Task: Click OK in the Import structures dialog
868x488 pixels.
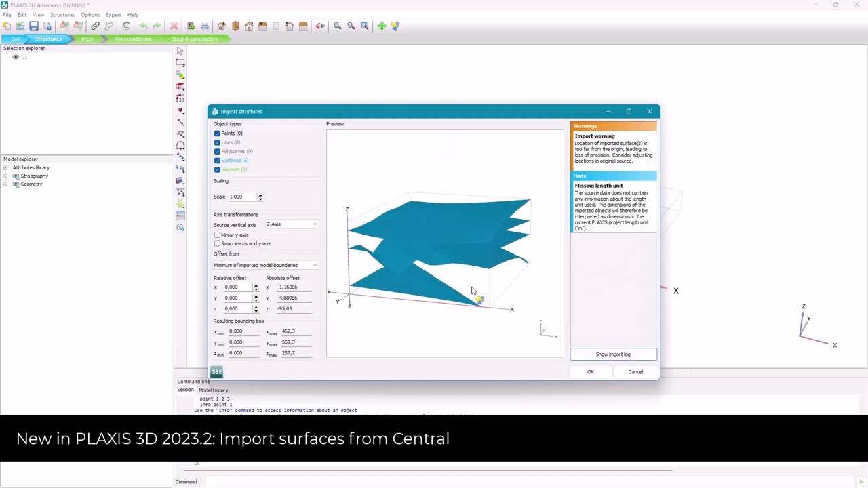Action: [591, 371]
